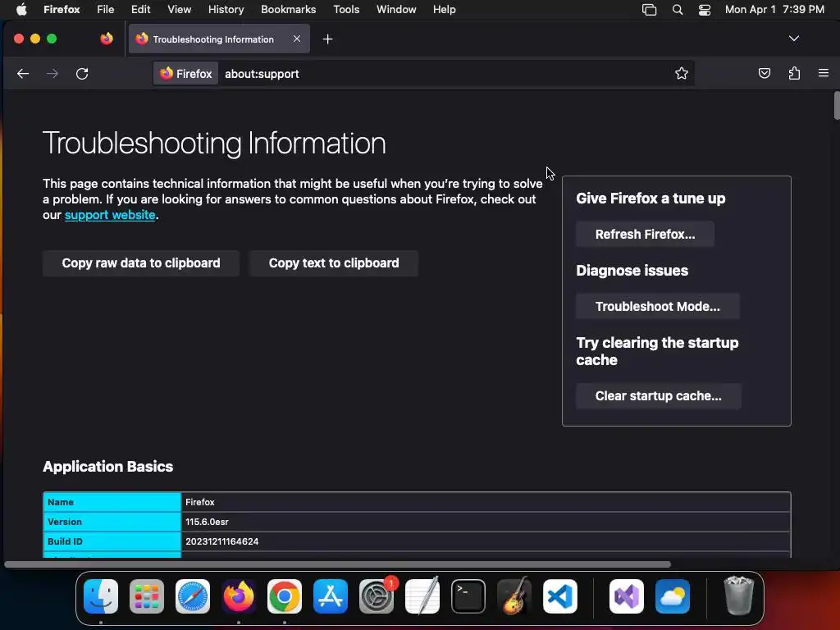Image resolution: width=840 pixels, height=630 pixels.
Task: Click the Build ID value 20231211164624
Action: (x=221, y=541)
